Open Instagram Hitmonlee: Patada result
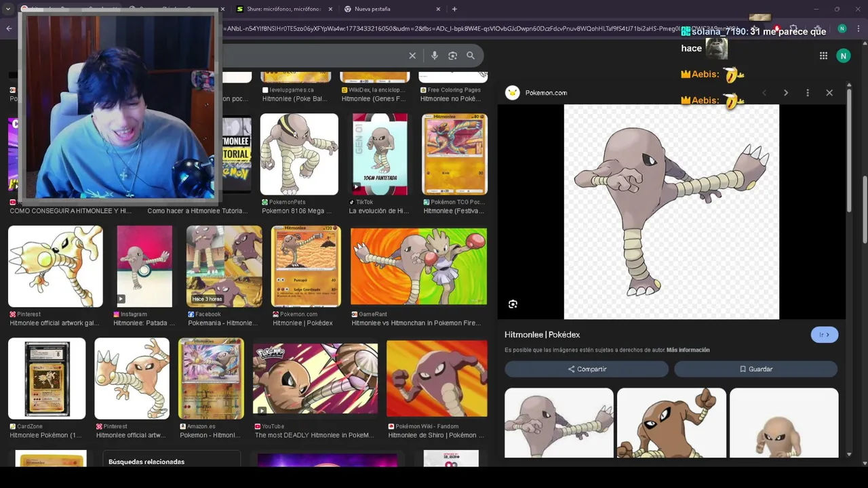Screen dimensions: 868x488 point(144,266)
